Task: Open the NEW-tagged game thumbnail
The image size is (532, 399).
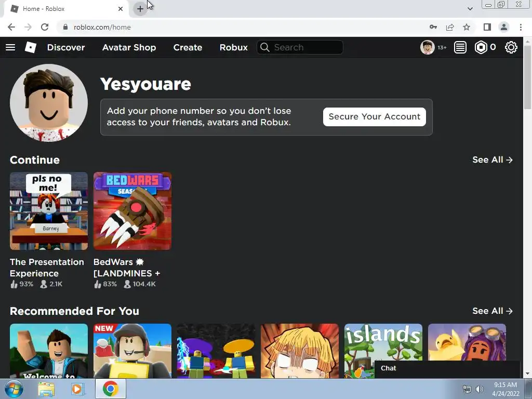Action: coord(132,351)
